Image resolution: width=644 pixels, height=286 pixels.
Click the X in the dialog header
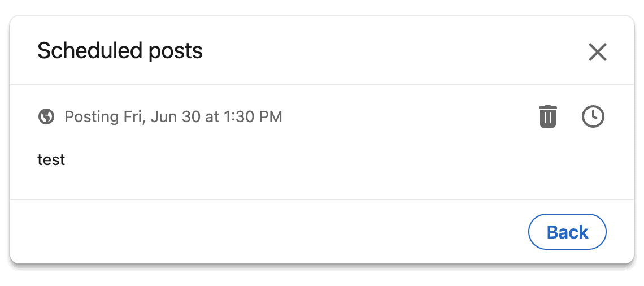tap(597, 52)
